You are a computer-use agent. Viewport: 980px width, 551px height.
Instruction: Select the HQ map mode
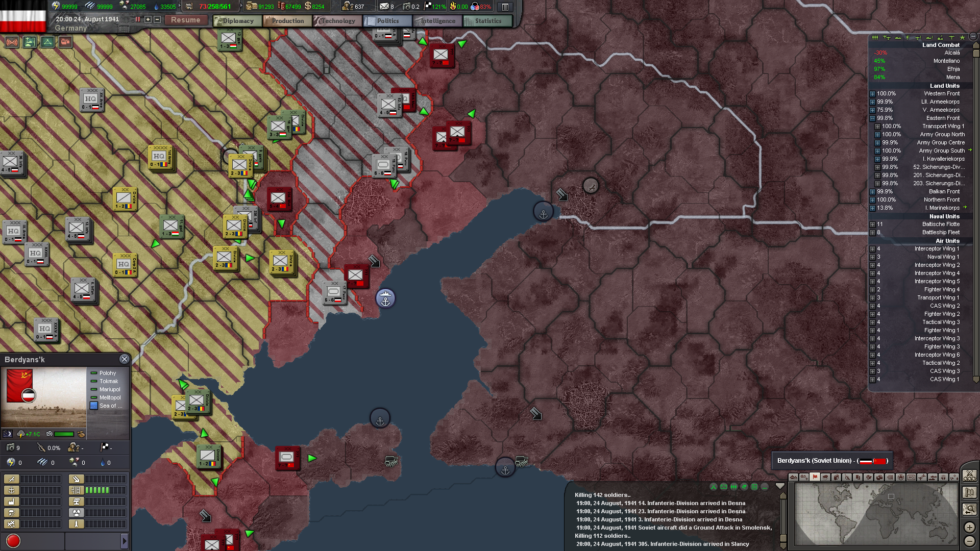click(x=911, y=478)
